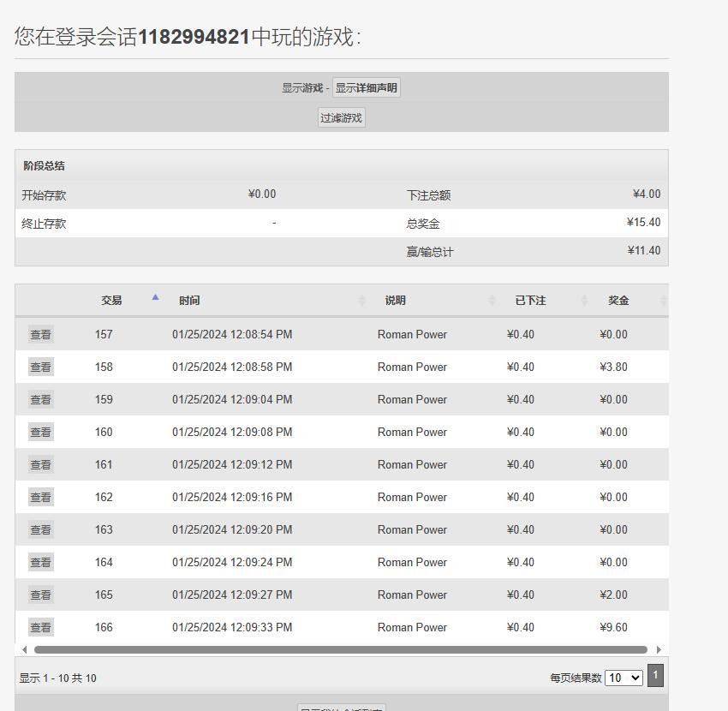Click the ¥0.40 bet in row 162
The width and height of the screenshot is (728, 711).
[x=521, y=497]
